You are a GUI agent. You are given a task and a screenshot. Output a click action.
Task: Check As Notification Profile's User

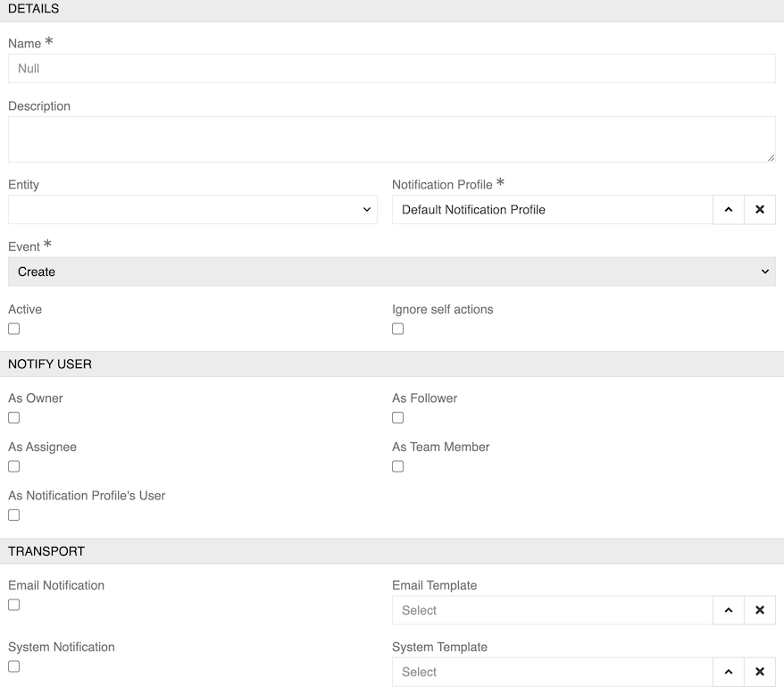pos(14,515)
